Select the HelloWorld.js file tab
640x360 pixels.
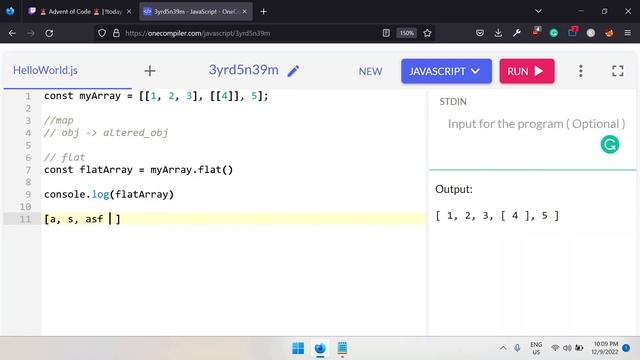click(x=45, y=70)
